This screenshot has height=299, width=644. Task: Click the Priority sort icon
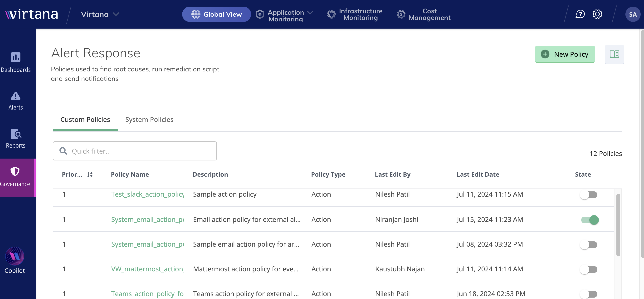click(90, 175)
